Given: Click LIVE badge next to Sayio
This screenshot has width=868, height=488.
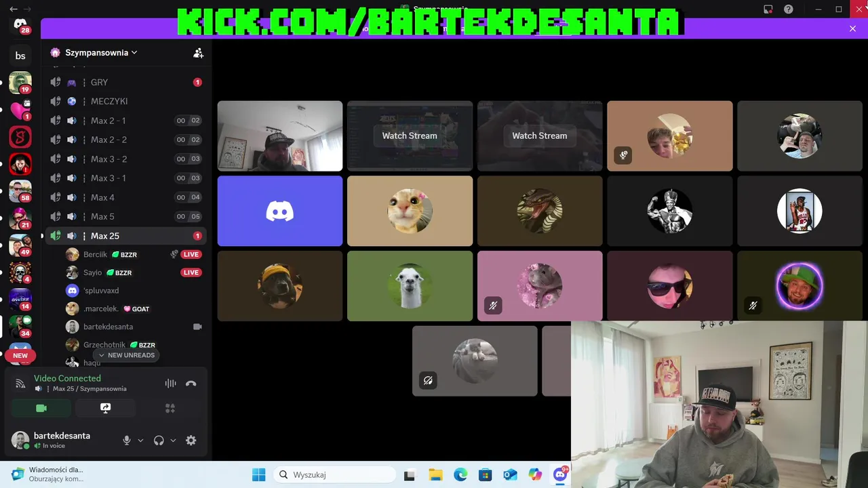Looking at the screenshot, I should pyautogui.click(x=191, y=272).
